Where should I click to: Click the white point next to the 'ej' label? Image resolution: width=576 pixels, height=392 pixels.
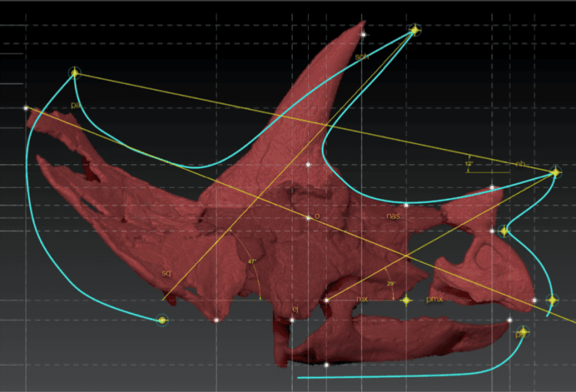[292, 320]
